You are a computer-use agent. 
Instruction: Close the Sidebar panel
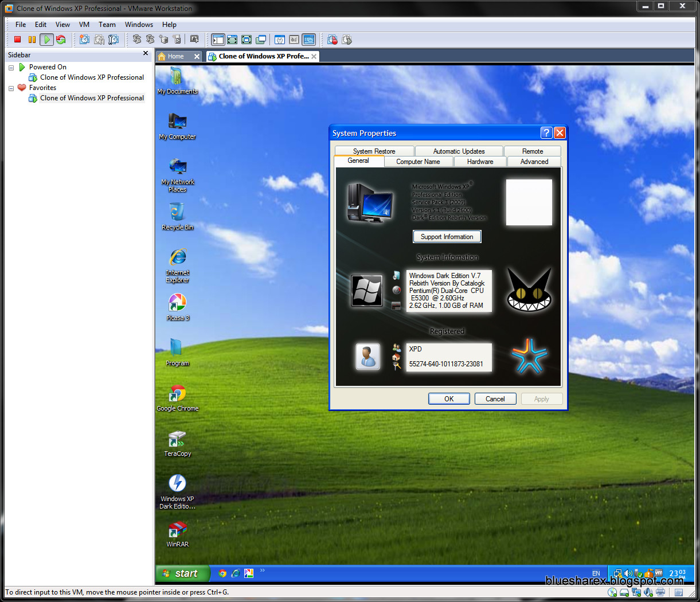click(x=146, y=53)
